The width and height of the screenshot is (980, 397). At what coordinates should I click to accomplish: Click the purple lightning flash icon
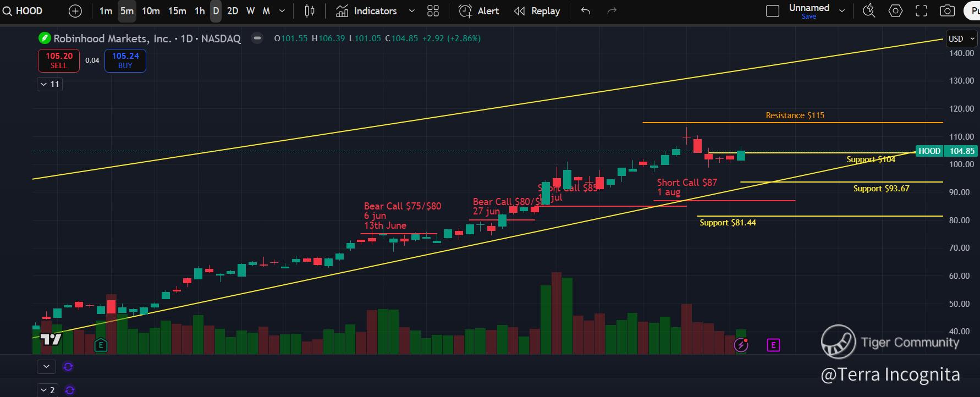coord(741,345)
